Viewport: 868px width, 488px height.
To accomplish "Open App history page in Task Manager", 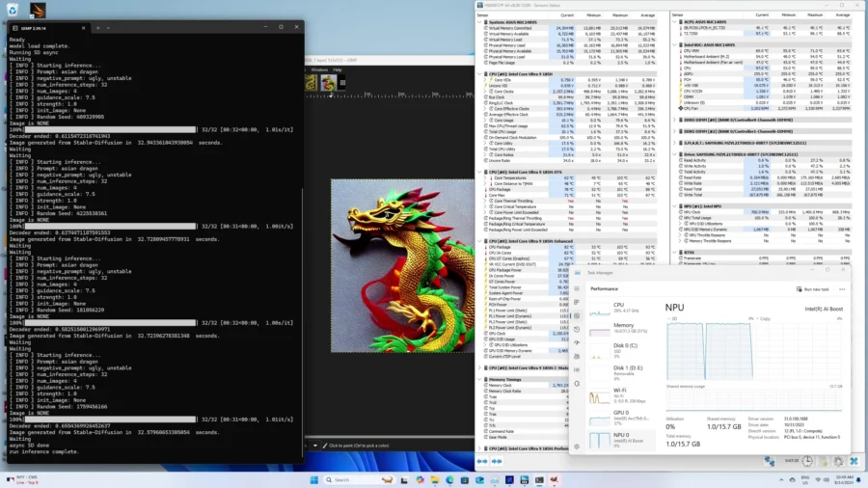I will [x=577, y=329].
